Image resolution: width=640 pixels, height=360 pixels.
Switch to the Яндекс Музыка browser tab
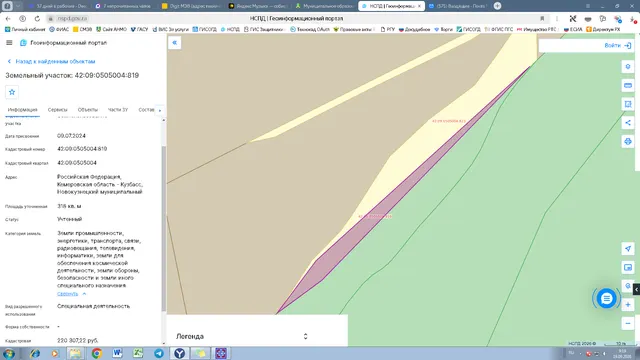tap(259, 6)
